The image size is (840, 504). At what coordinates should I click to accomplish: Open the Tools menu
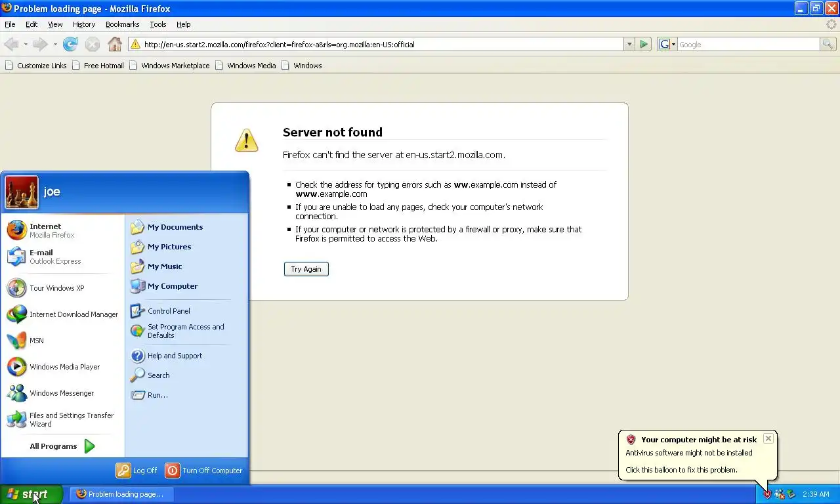click(158, 24)
